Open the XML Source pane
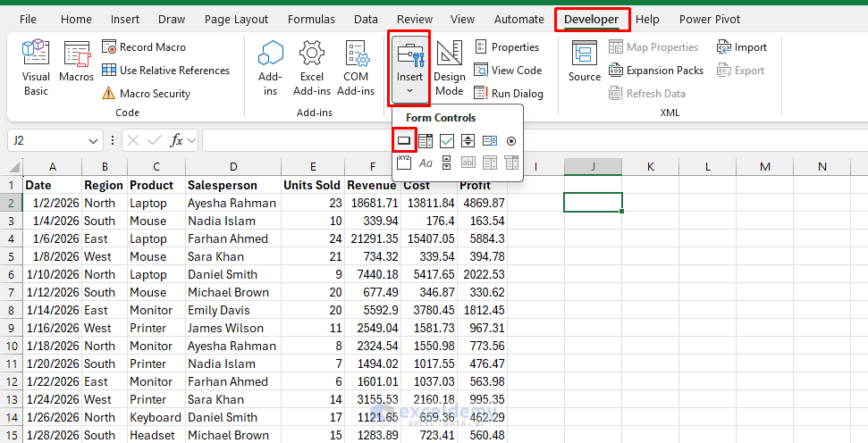Screen dimensions: 868x443 pyautogui.click(x=584, y=62)
